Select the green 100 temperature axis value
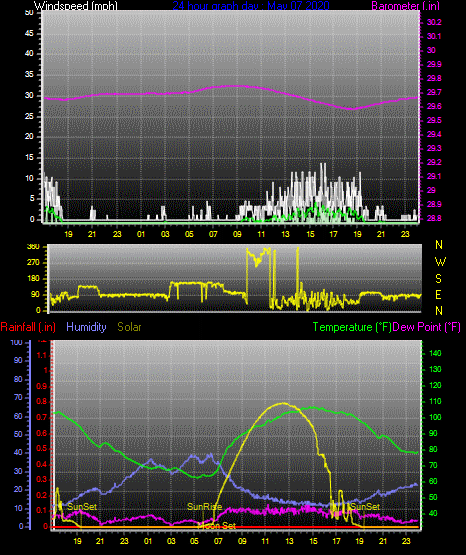Viewport: 466px width, 555px height. click(x=435, y=417)
